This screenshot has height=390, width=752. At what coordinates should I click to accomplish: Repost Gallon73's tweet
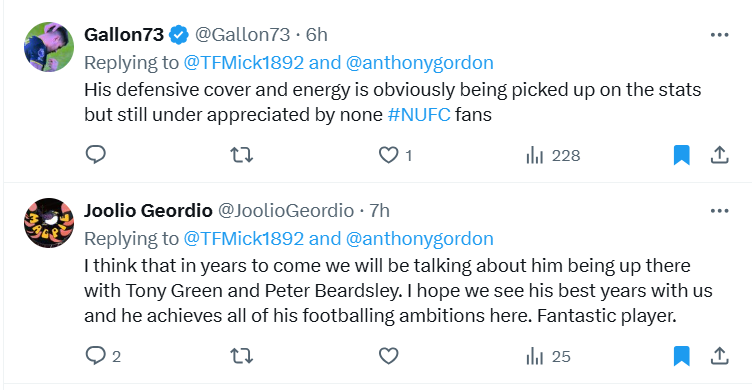pos(241,155)
